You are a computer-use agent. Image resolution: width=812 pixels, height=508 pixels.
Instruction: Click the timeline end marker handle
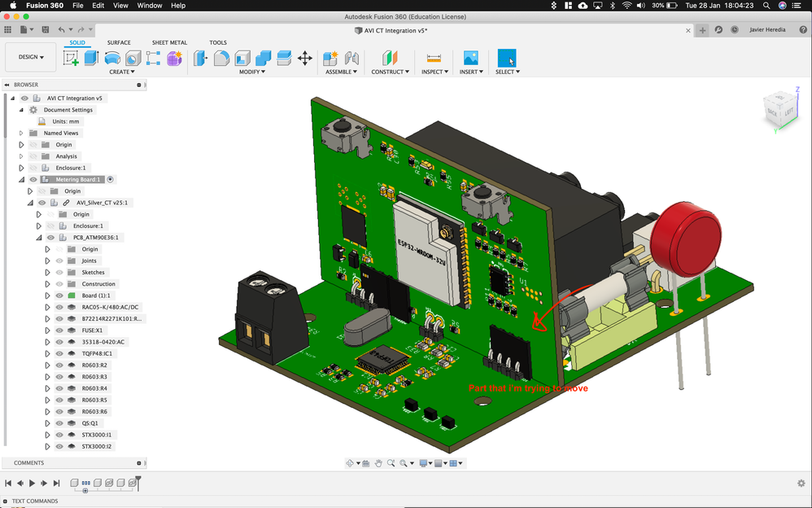[138, 482]
